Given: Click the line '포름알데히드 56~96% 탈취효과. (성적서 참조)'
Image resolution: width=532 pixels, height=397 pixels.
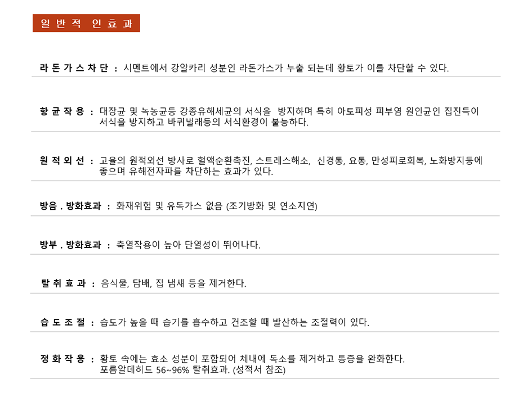Looking at the screenshot, I should [x=193, y=370].
